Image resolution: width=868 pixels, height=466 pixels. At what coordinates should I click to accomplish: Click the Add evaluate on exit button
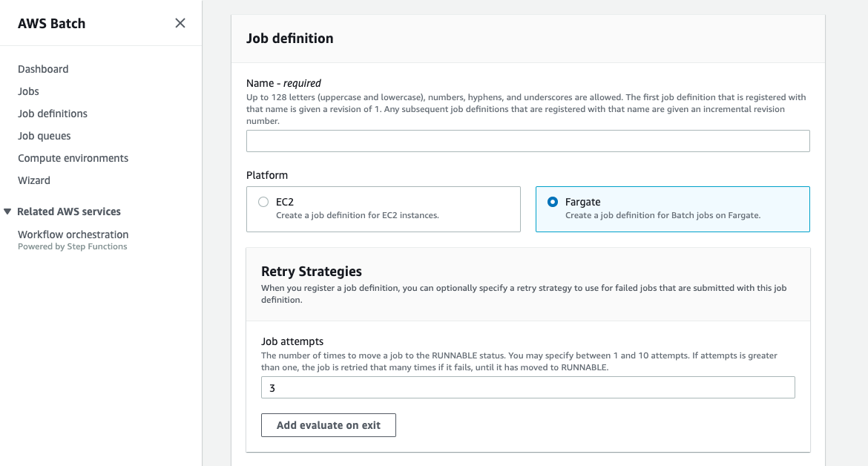pyautogui.click(x=329, y=425)
